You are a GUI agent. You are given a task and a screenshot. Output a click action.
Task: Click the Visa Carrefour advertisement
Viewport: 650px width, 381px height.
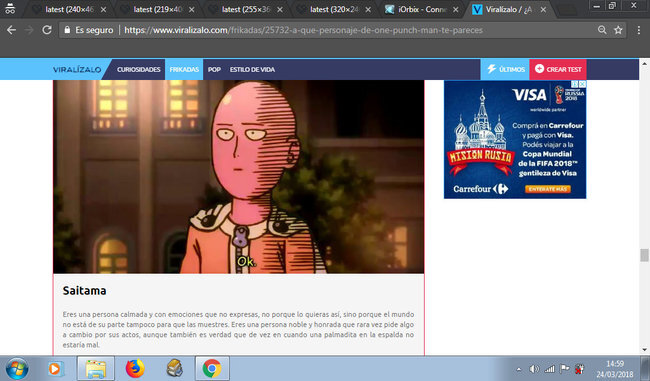click(515, 139)
